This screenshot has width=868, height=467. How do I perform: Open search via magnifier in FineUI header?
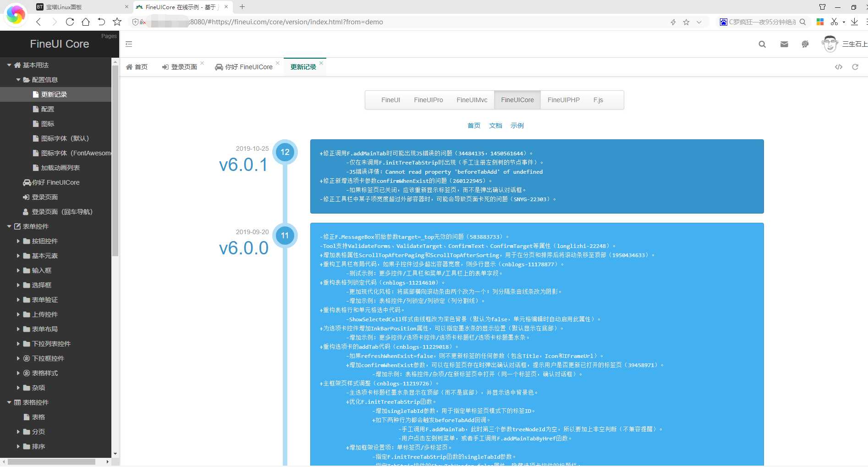[x=762, y=44]
